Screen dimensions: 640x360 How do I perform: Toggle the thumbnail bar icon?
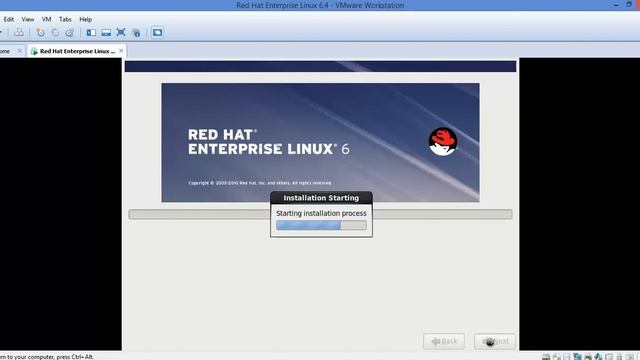coord(106,32)
